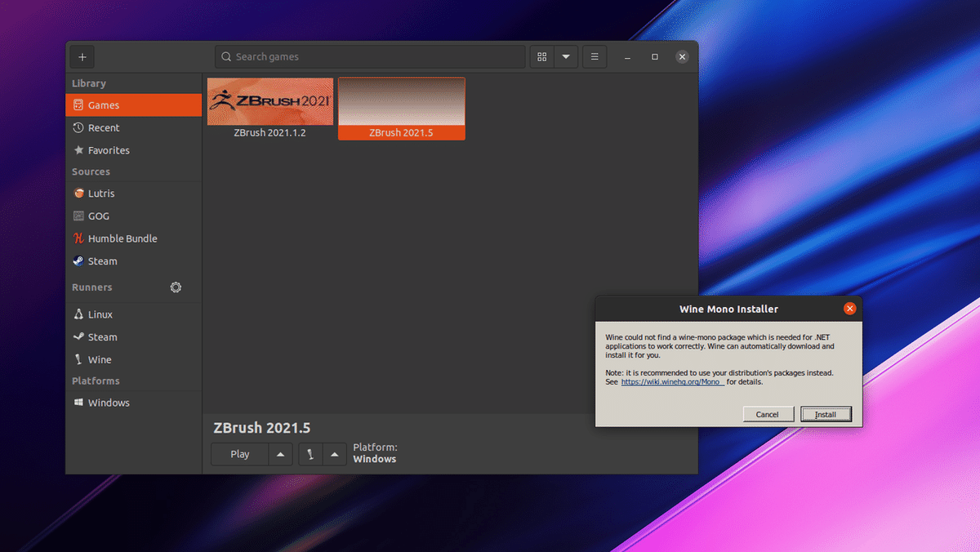Click the ZBrush 2021.5 title in bottom bar
Image resolution: width=980 pixels, height=552 pixels.
261,428
